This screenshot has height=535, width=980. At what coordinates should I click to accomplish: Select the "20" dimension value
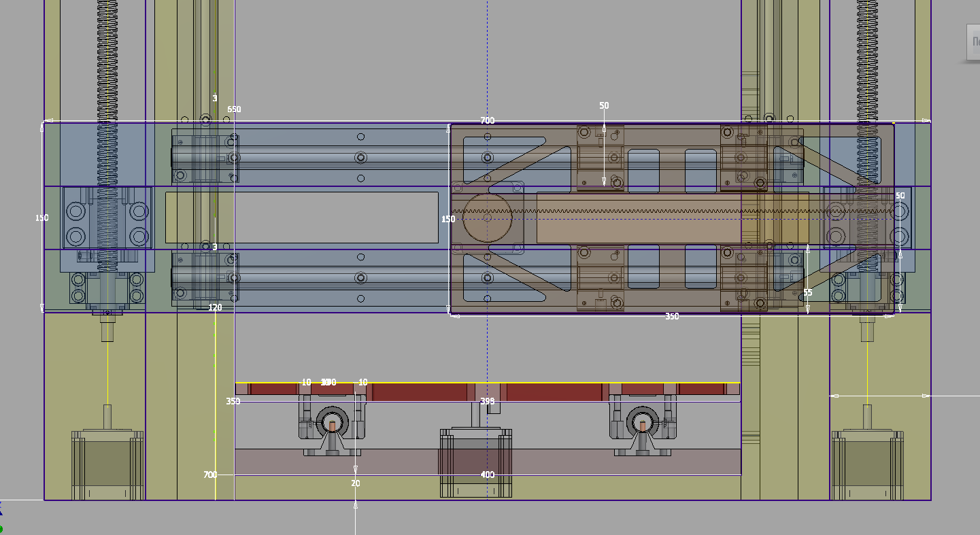356,483
